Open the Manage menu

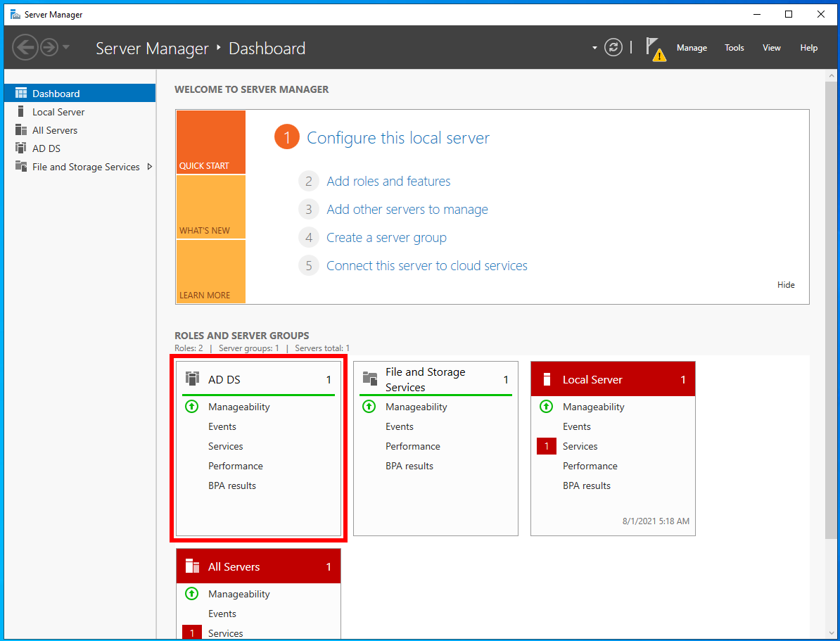click(692, 48)
